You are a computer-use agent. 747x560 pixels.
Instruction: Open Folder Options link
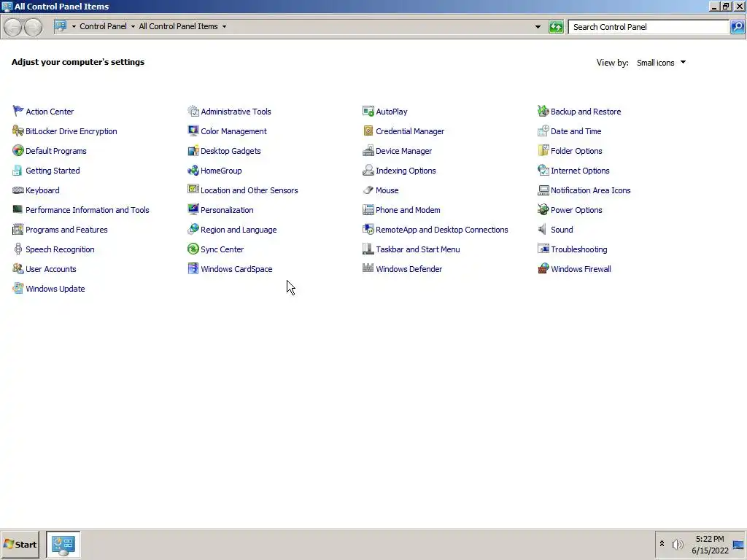576,151
